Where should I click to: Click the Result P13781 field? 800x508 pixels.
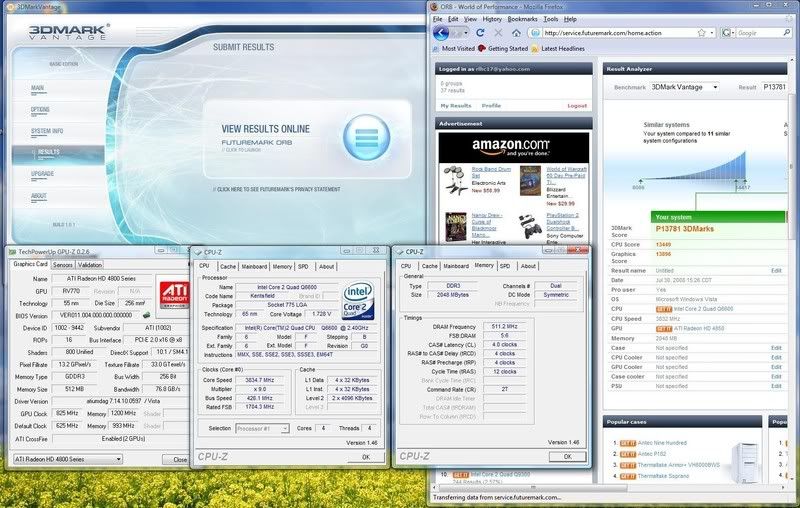(x=776, y=87)
